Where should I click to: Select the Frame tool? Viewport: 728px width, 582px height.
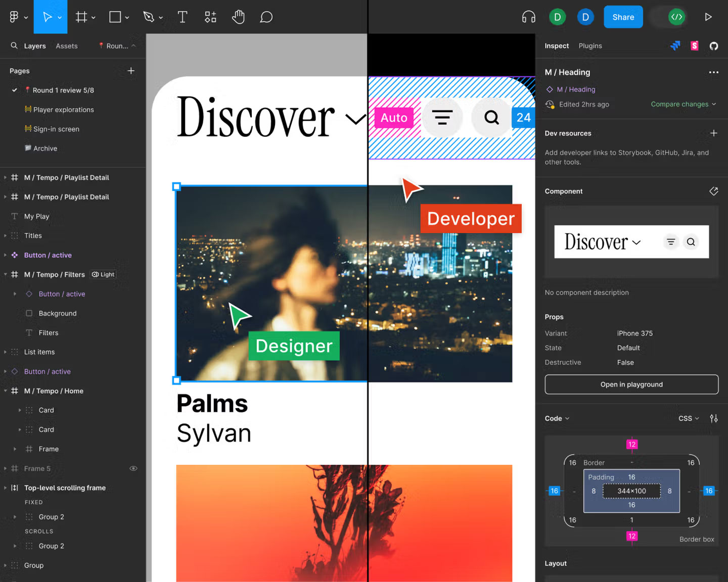point(81,17)
